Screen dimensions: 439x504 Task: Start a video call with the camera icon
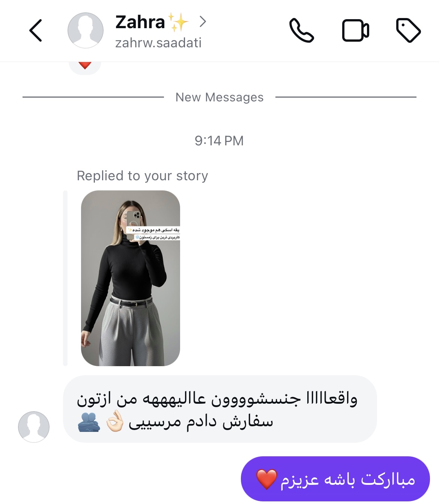355,30
